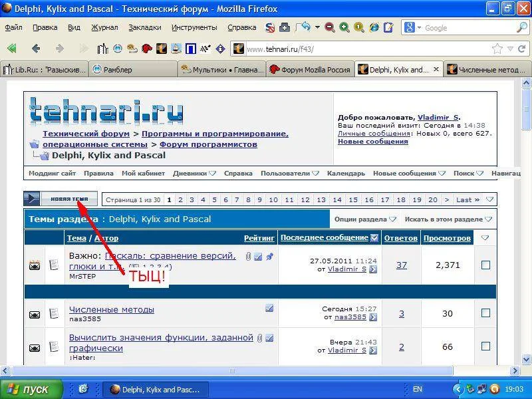Go to page 5 of the thread list
Viewport: 532px width, 399px height.
tap(214, 200)
